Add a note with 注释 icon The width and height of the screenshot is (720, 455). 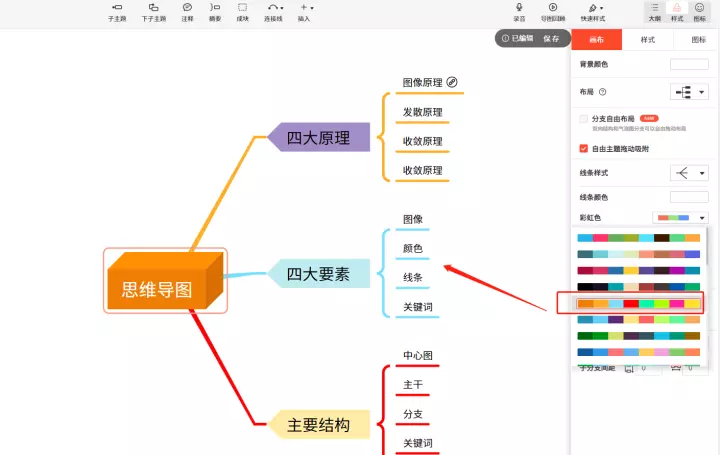[x=187, y=8]
